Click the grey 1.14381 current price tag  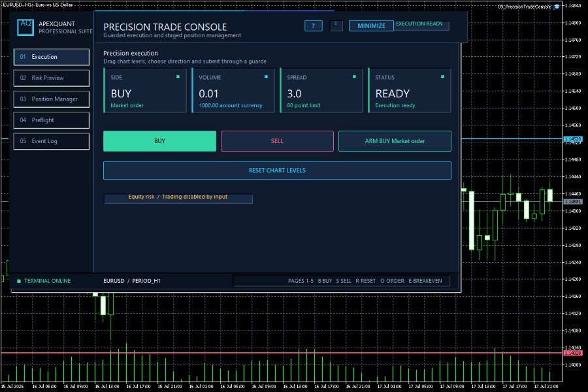[572, 202]
